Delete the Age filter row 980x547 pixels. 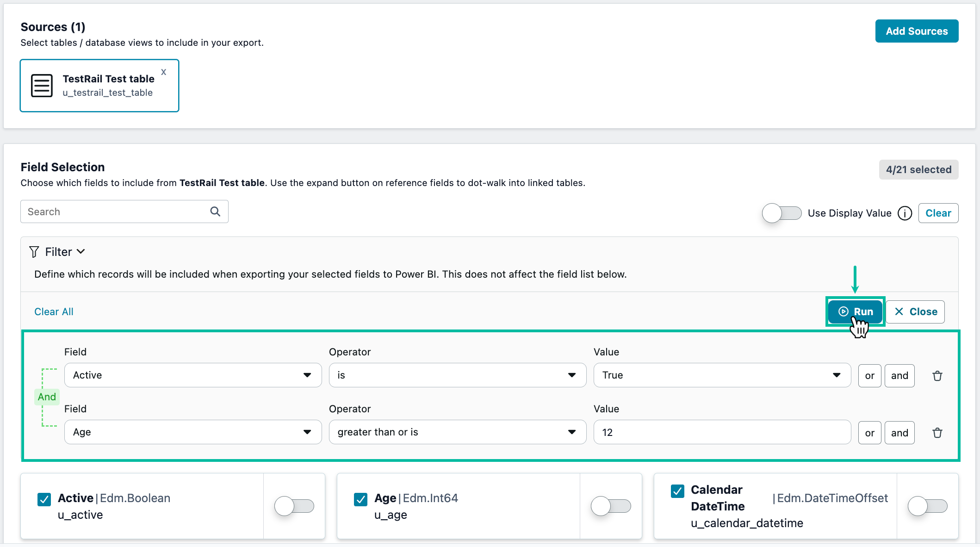(937, 433)
